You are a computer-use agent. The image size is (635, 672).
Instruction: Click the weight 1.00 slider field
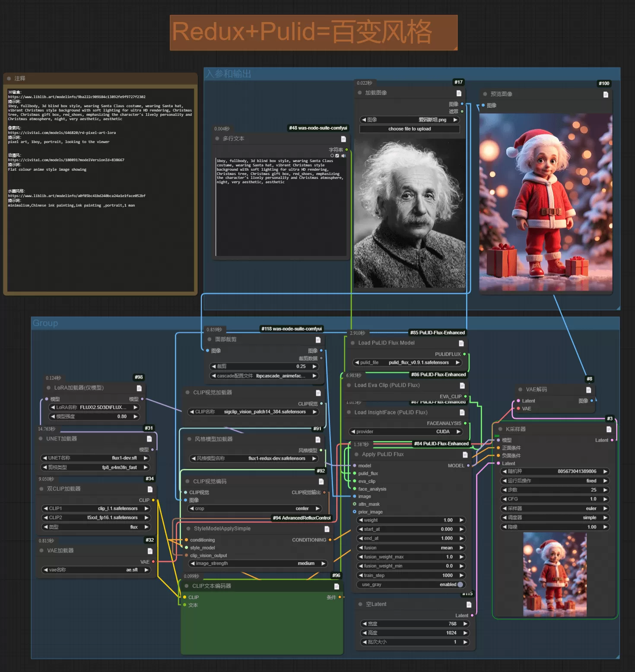pos(410,520)
